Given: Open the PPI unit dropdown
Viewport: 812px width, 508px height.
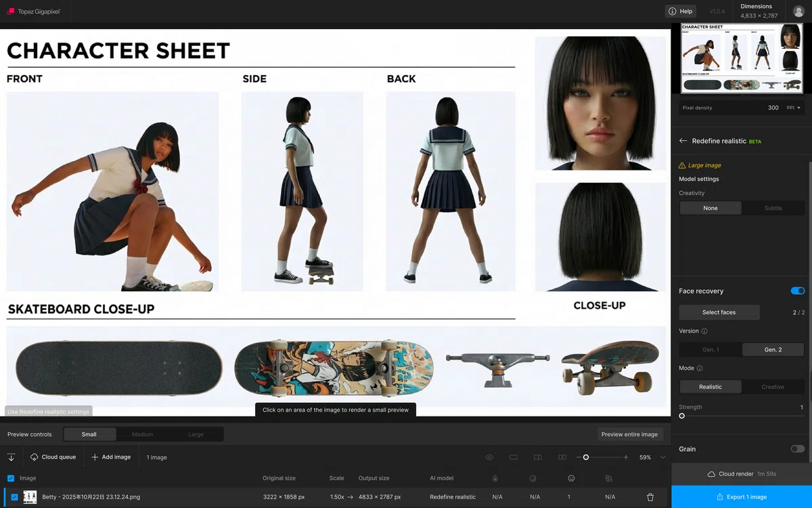Looking at the screenshot, I should tap(794, 108).
